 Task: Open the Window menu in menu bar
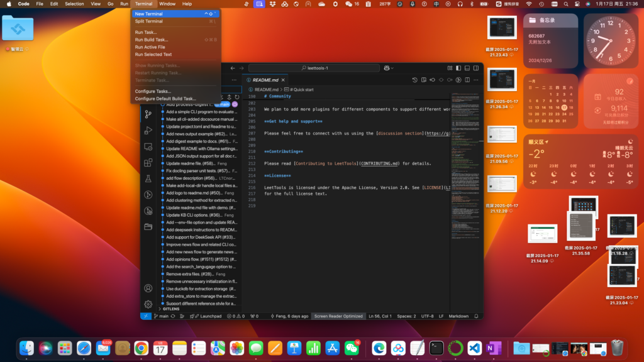point(167,4)
